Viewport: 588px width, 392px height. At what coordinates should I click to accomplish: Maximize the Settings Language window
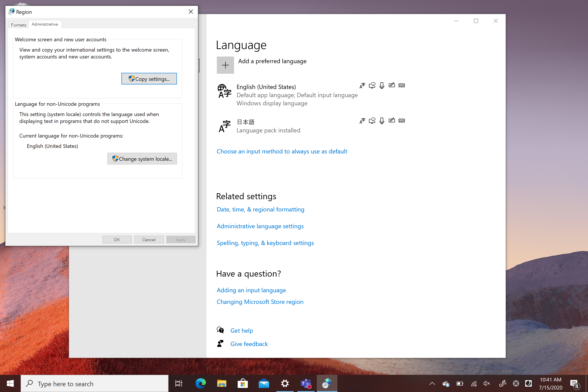point(476,21)
